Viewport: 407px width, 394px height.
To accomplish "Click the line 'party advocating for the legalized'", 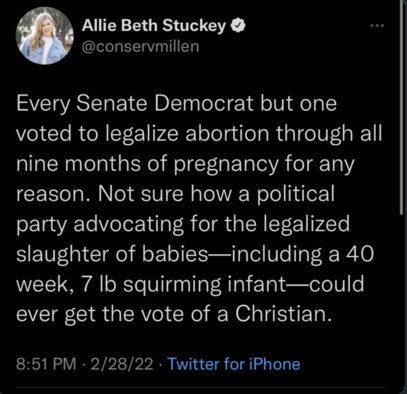I will pyautogui.click(x=183, y=224).
